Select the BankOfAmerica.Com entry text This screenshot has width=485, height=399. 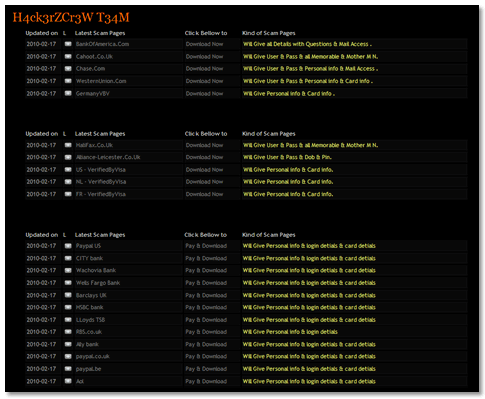102,44
